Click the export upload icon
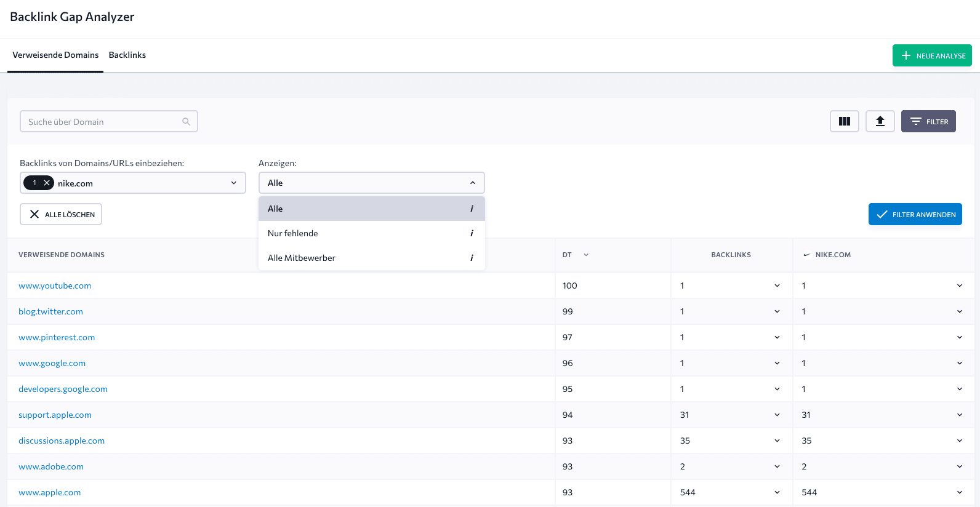The image size is (980, 507). tap(880, 121)
